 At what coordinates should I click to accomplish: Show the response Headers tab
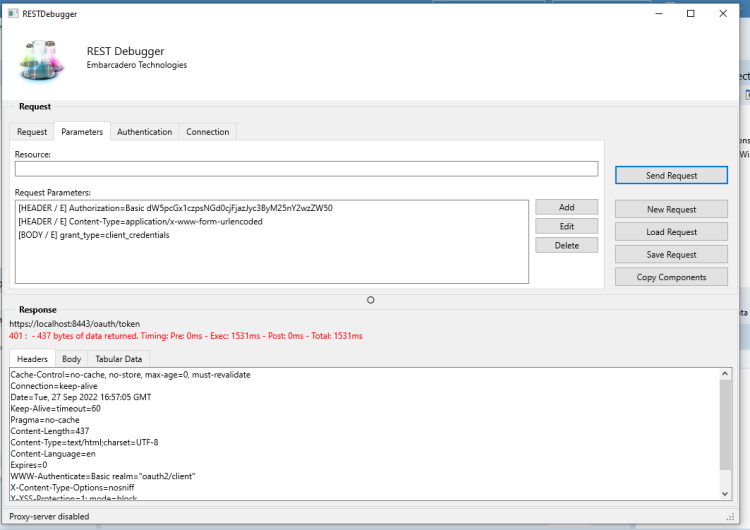32,359
